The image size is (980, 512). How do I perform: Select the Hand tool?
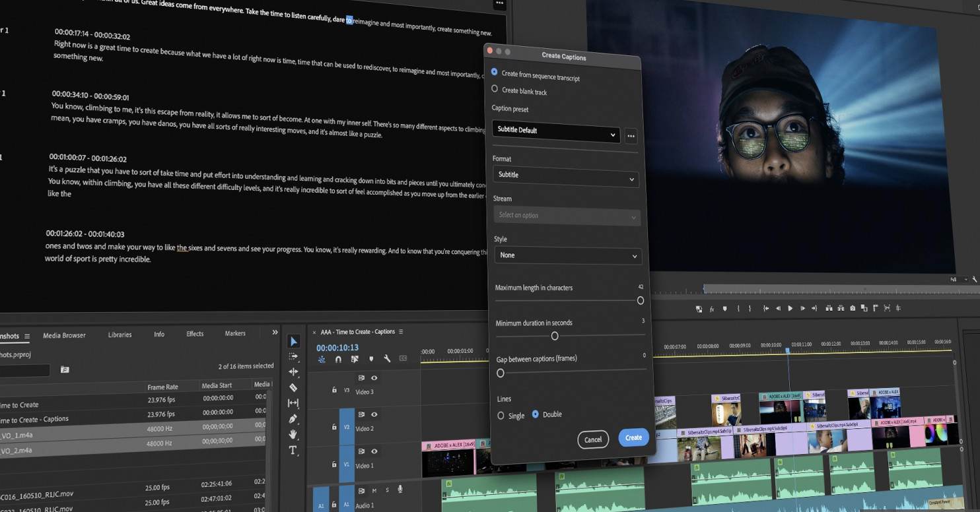(x=293, y=435)
